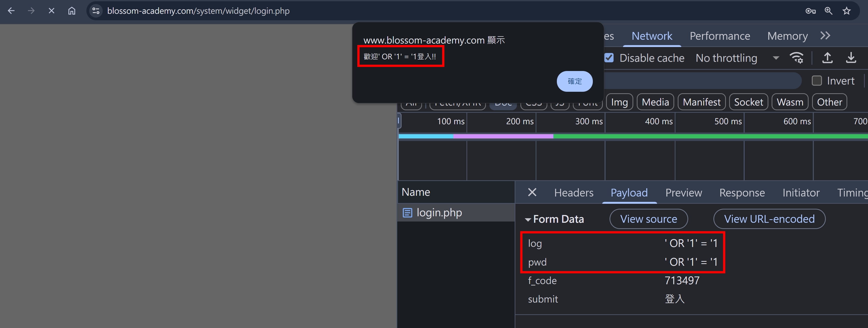Open the zoom magnifier icon
This screenshot has width=868, height=328.
point(829,11)
